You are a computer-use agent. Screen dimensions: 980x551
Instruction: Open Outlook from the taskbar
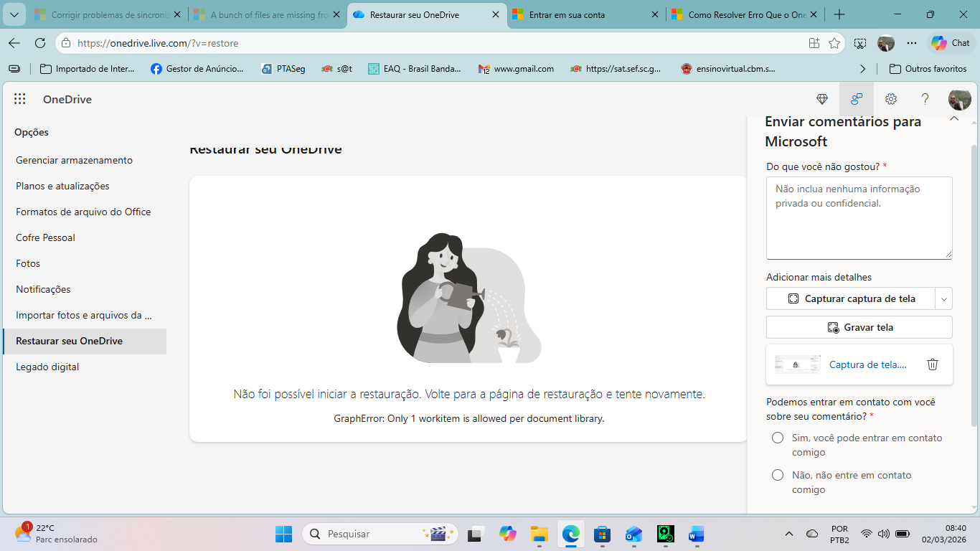click(x=634, y=534)
